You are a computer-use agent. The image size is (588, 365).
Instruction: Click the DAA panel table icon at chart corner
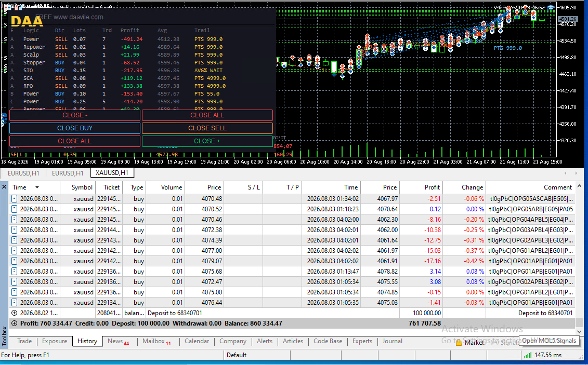pos(7,7)
